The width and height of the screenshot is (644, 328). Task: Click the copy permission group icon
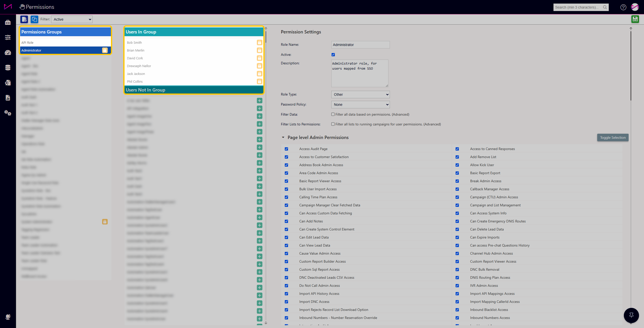[34, 19]
